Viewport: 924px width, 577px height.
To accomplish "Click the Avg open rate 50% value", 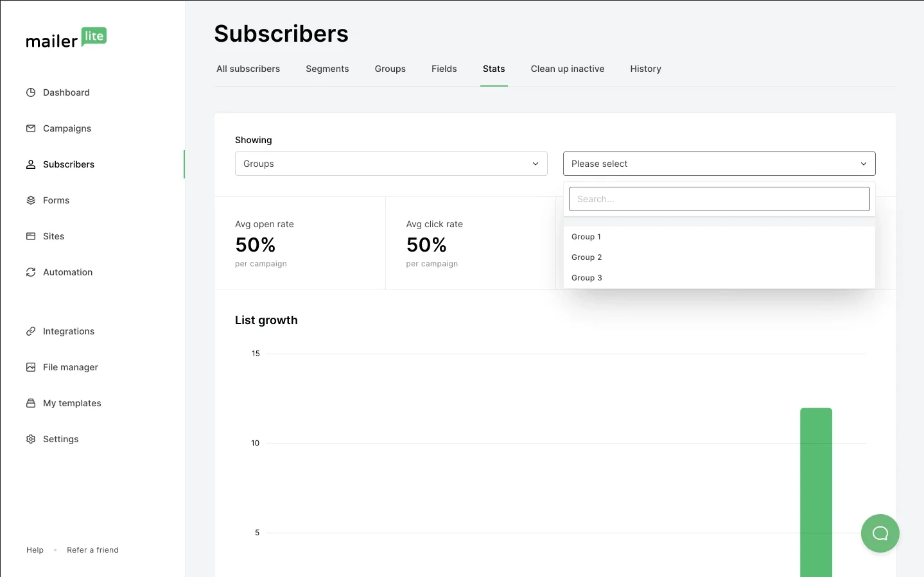I will coord(255,245).
